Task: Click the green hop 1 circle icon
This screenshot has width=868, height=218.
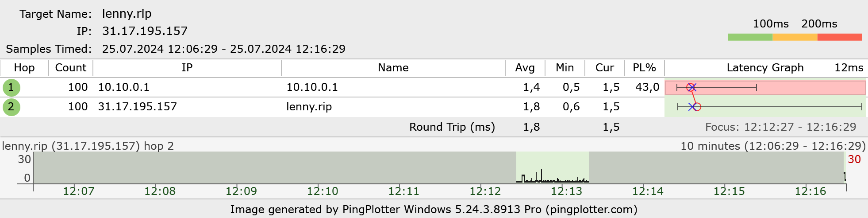Action: tap(11, 87)
